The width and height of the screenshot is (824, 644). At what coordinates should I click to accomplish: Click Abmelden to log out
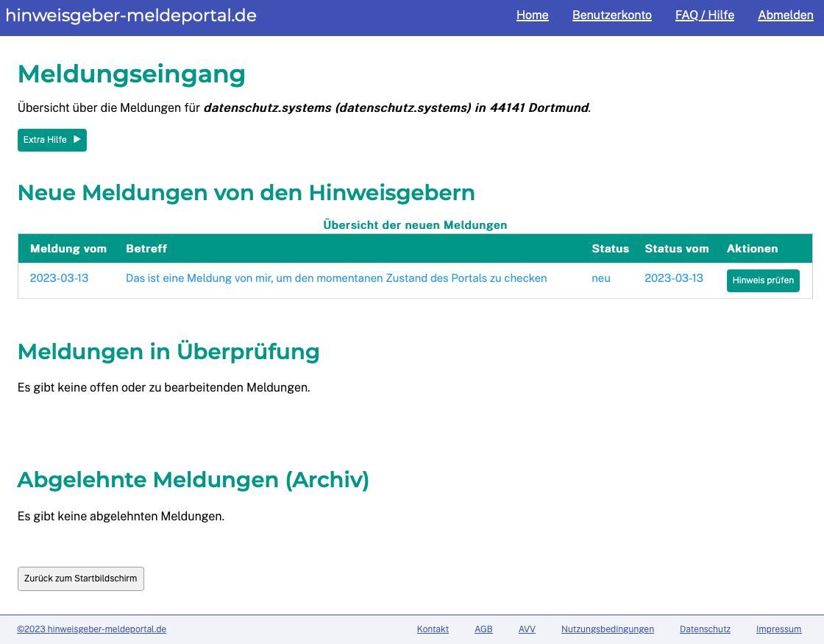click(x=785, y=15)
